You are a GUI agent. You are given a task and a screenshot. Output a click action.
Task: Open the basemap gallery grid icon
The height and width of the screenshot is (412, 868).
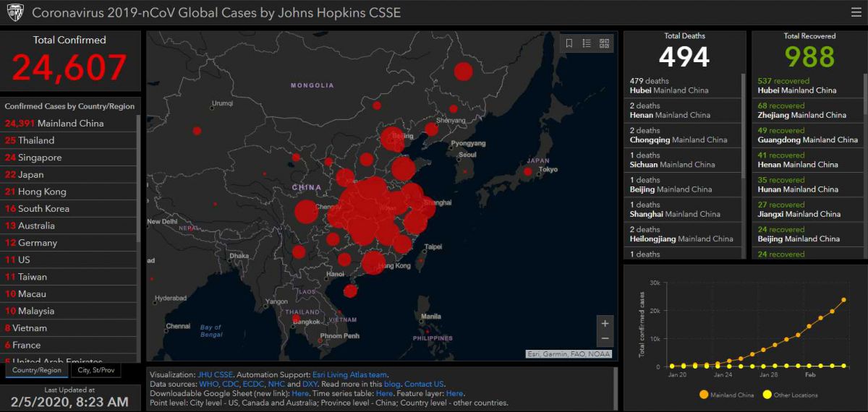[x=604, y=44]
